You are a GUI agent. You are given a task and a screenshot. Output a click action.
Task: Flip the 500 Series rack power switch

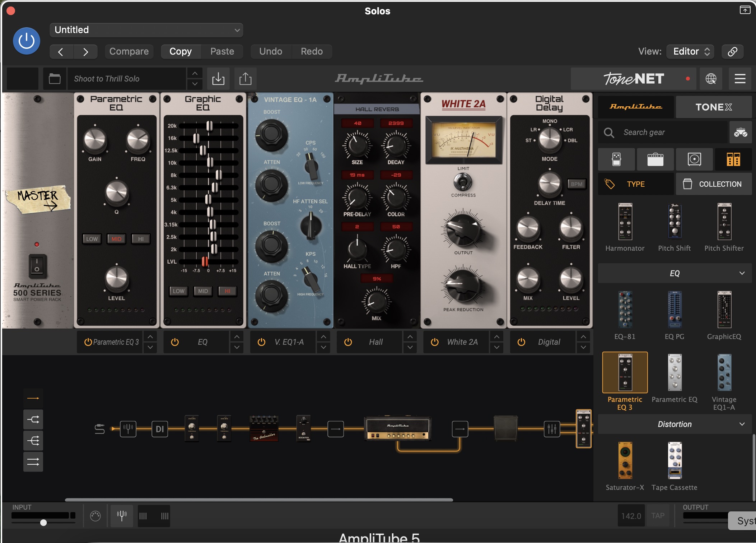[37, 266]
